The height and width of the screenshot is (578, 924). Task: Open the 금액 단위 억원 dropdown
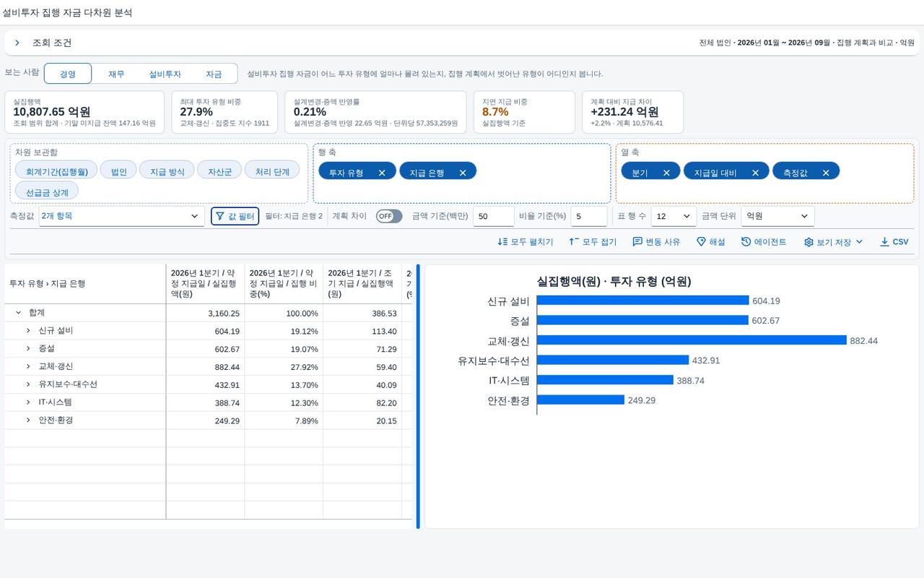(x=777, y=216)
